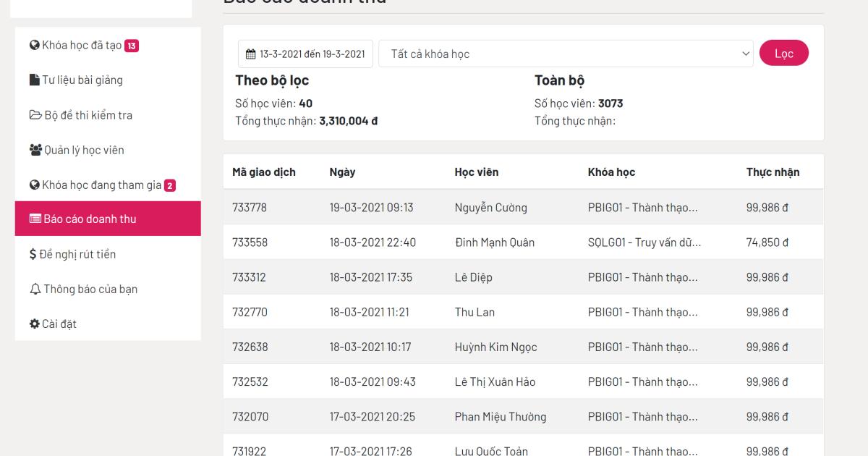Open the date range picker 13-3-2021 đến 19-3-2021
The height and width of the screenshot is (456, 868).
click(x=305, y=53)
